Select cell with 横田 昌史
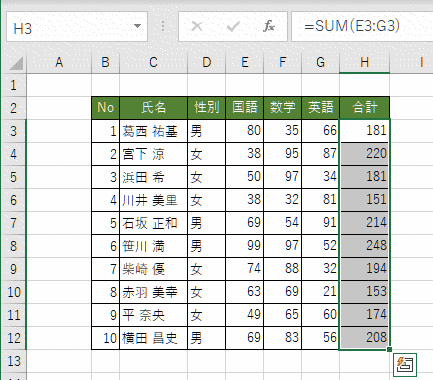The height and width of the screenshot is (380, 433). pos(153,338)
